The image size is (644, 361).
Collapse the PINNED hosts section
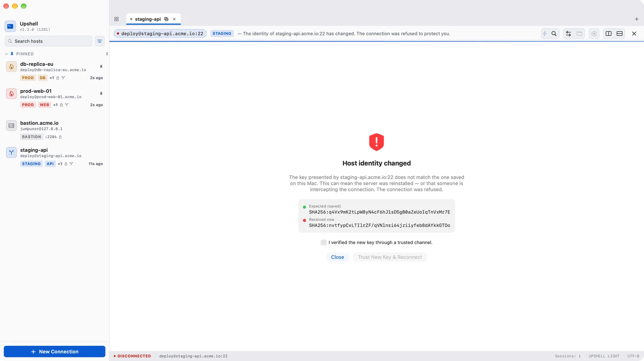click(x=6, y=54)
